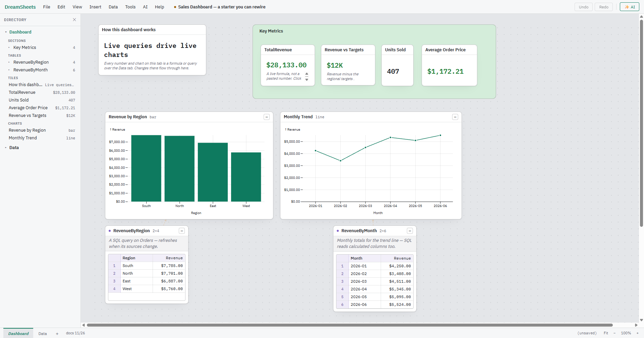Click the South revenue cell $7,785.00

pyautogui.click(x=169, y=266)
